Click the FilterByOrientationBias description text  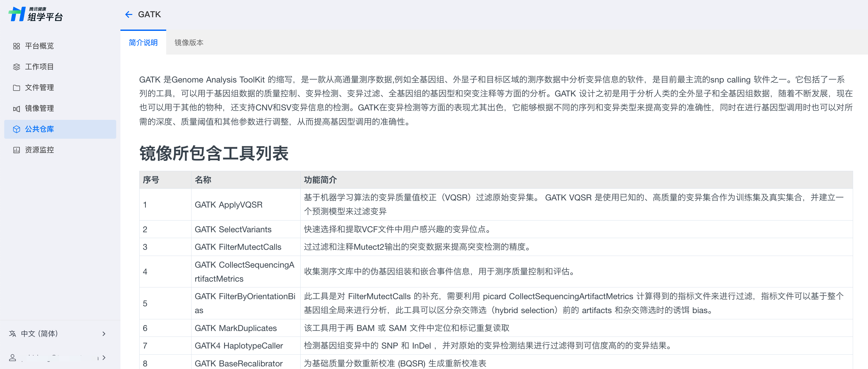click(574, 303)
